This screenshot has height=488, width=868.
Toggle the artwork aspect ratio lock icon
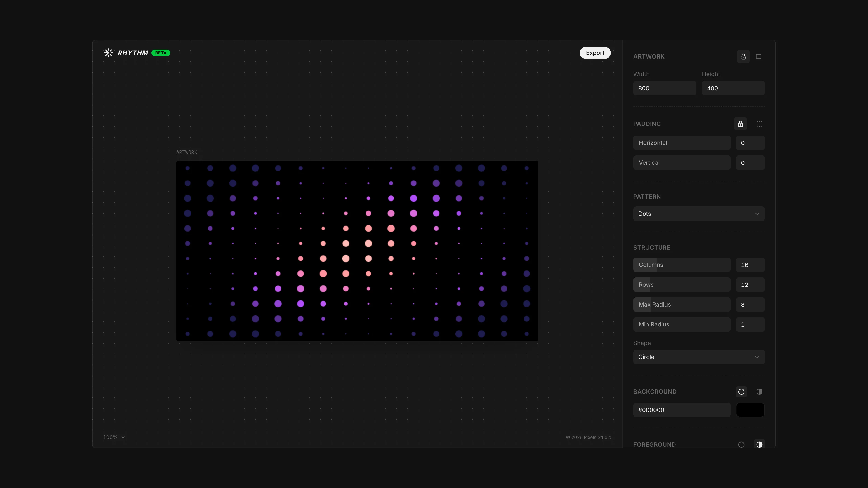pyautogui.click(x=743, y=56)
